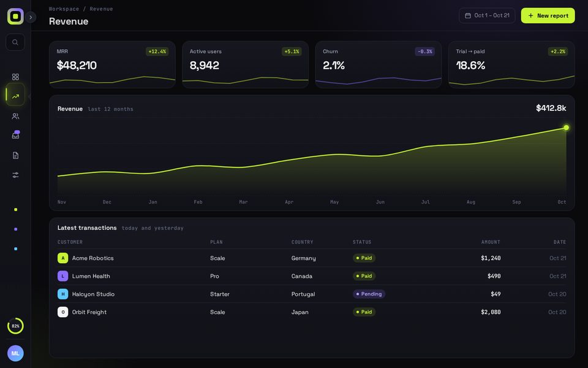
Task: Click the 82% progress ring
Action: 15,326
